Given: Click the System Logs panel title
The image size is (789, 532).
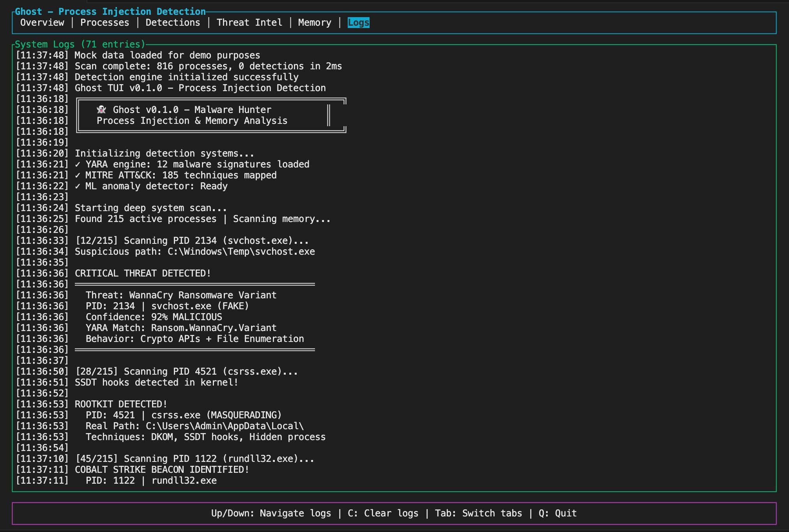Looking at the screenshot, I should pyautogui.click(x=80, y=44).
